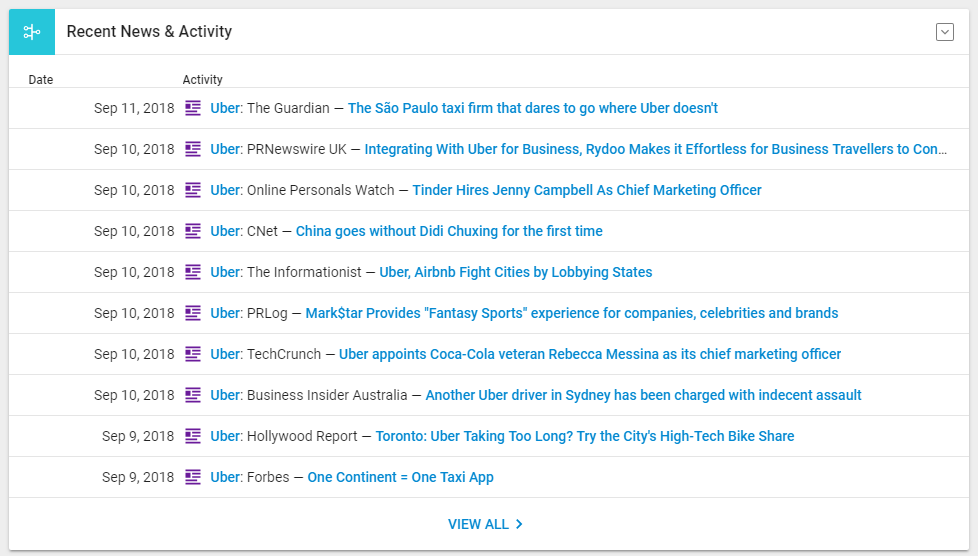Viewport: 978px width, 556px height.
Task: Click the Date column header
Action: [41, 80]
